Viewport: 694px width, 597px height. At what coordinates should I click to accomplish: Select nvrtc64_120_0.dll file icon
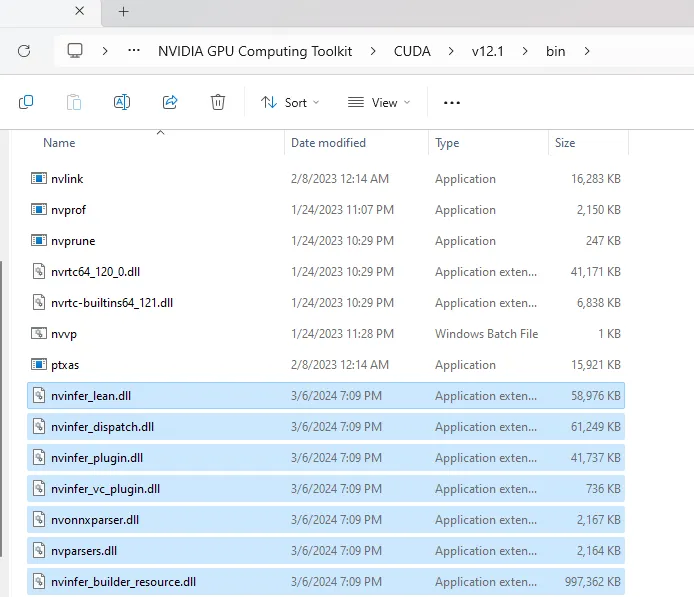[x=39, y=271]
